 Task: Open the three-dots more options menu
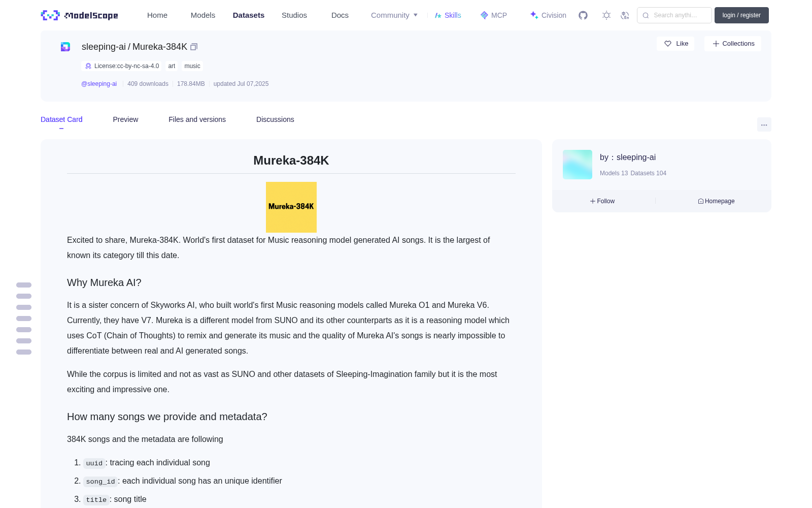(x=764, y=124)
